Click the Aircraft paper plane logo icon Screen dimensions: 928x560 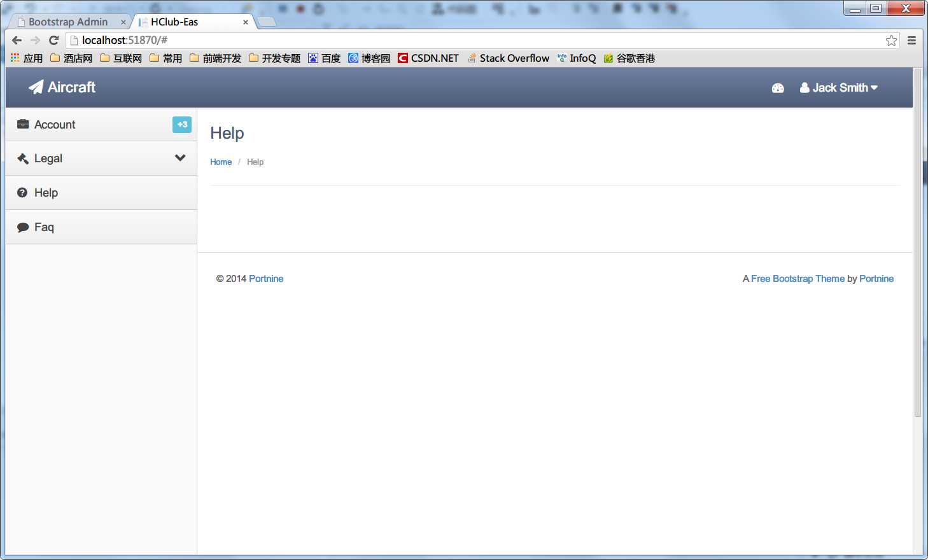36,87
